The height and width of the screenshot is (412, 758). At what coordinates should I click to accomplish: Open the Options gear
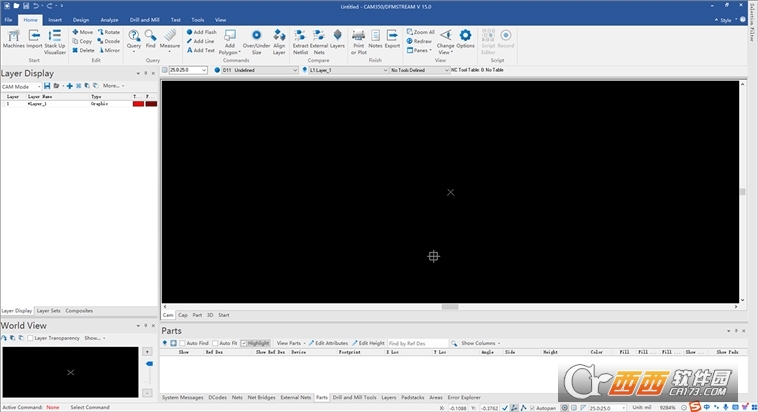tap(465, 39)
